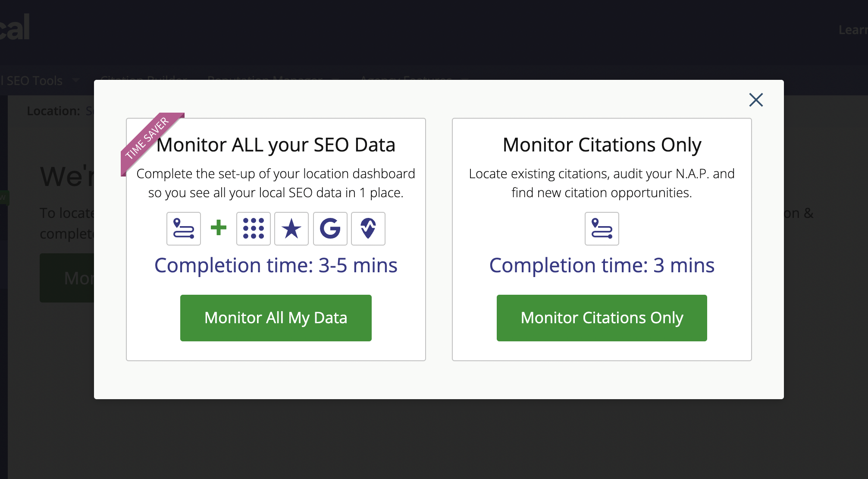This screenshot has width=868, height=479.
Task: Click the citations-only location pin icon
Action: 601,228
